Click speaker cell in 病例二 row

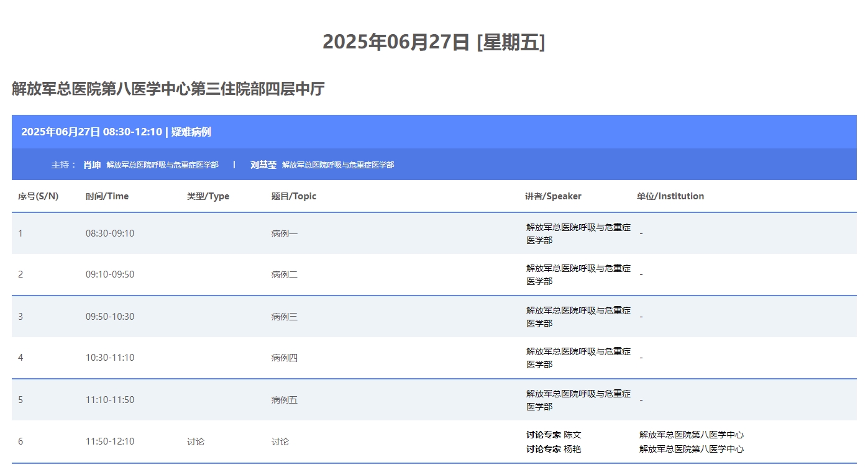578,274
